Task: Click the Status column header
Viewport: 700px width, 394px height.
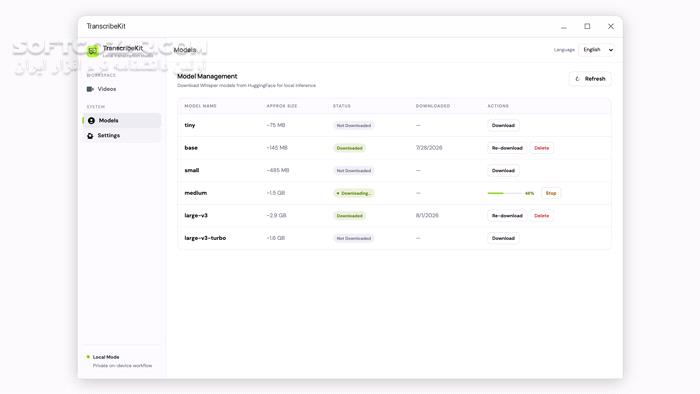Action: pos(342,106)
